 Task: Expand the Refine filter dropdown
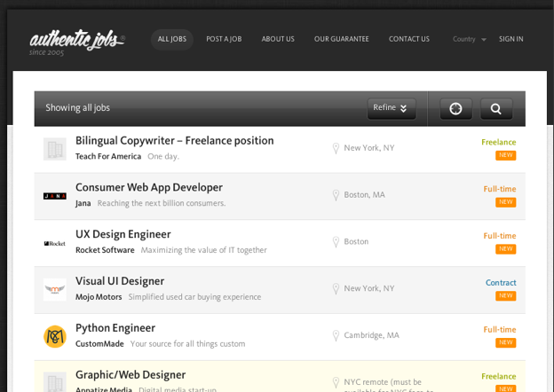pos(391,108)
